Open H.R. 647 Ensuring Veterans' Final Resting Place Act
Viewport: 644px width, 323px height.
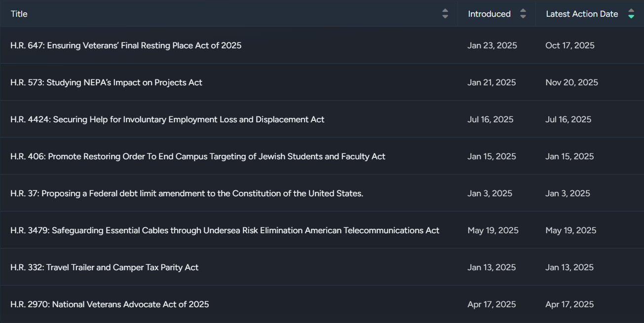pyautogui.click(x=126, y=45)
